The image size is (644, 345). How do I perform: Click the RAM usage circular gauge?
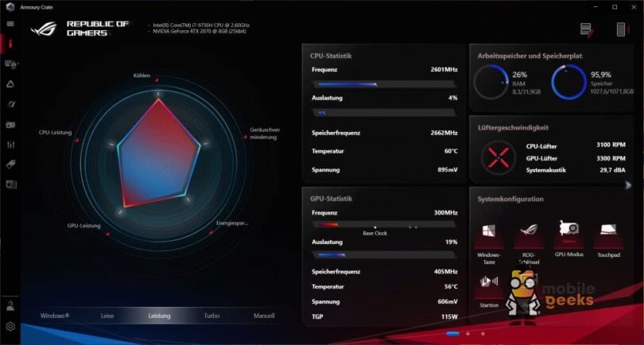pyautogui.click(x=490, y=83)
